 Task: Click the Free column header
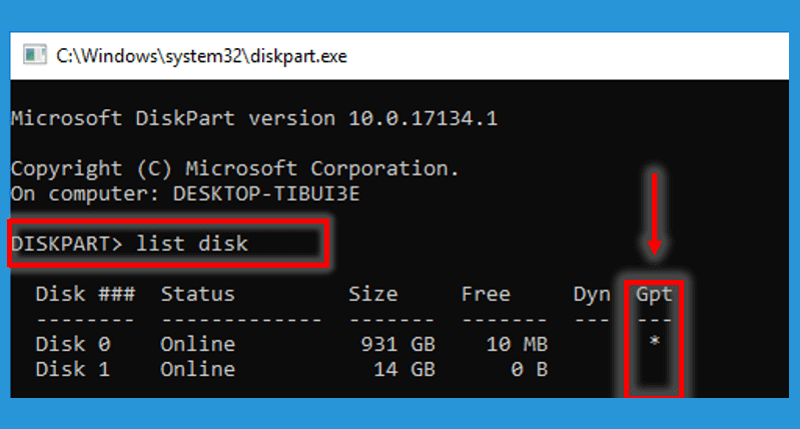click(x=486, y=294)
